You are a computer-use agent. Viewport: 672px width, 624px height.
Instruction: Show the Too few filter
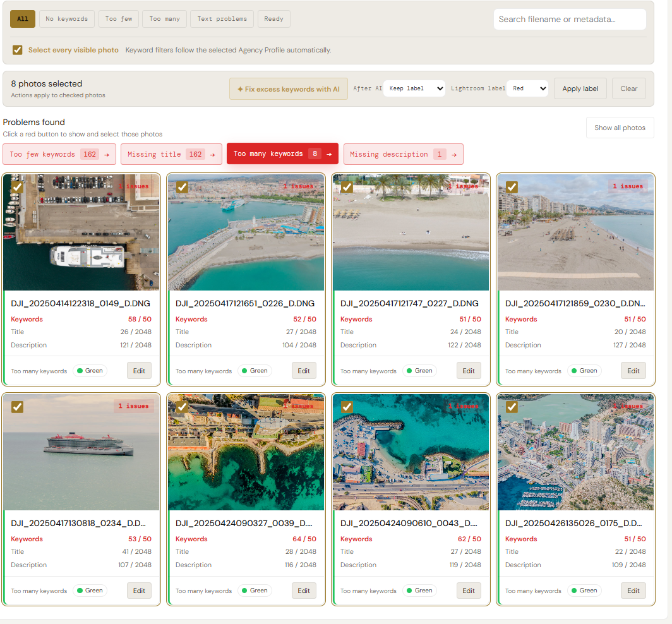click(x=119, y=19)
